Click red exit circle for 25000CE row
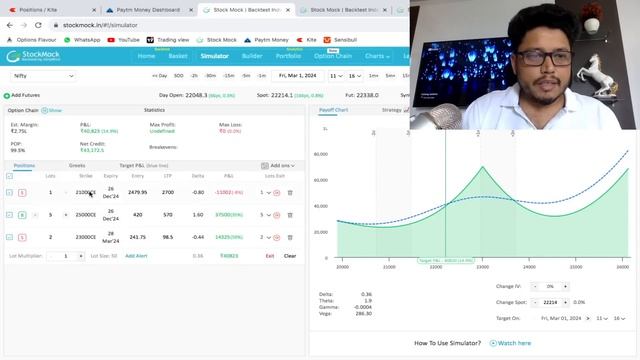Image resolution: width=640 pixels, height=360 pixels. tap(276, 215)
